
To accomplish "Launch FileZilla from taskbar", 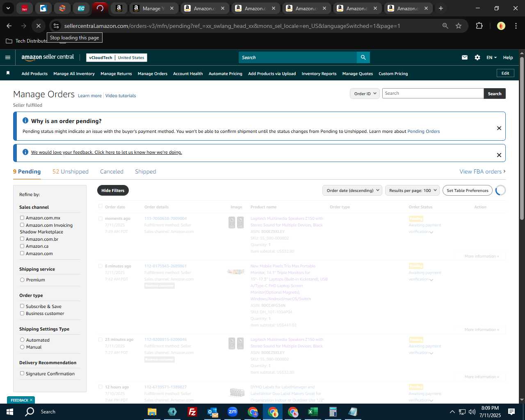I will tap(192, 412).
